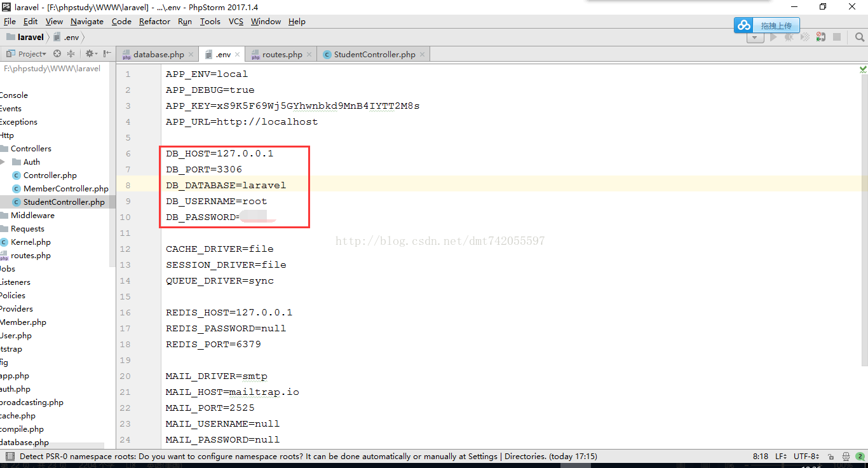Click the PSR-0 namespace roots notification

click(x=308, y=457)
